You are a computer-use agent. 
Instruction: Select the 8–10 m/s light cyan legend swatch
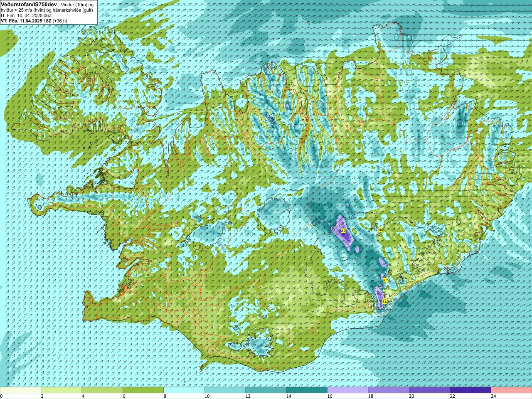click(184, 390)
